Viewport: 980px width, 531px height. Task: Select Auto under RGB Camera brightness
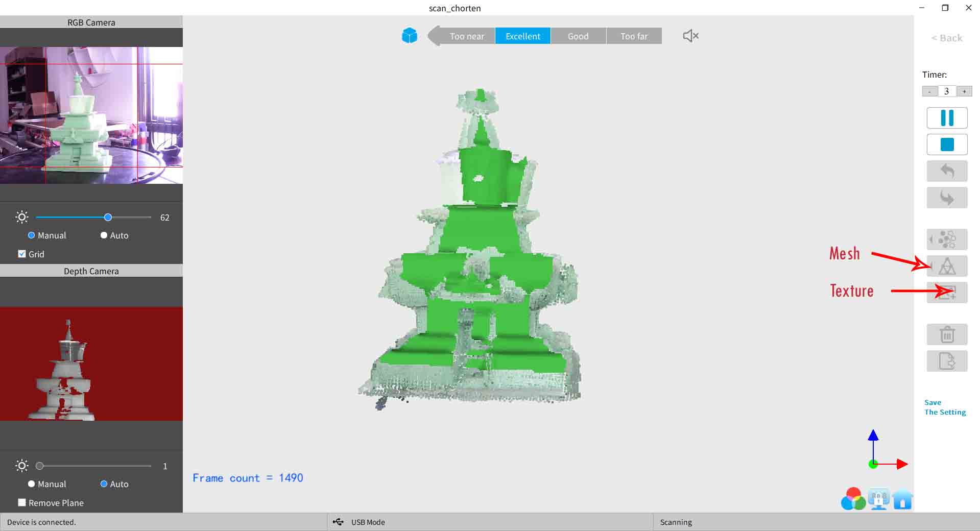(114, 235)
